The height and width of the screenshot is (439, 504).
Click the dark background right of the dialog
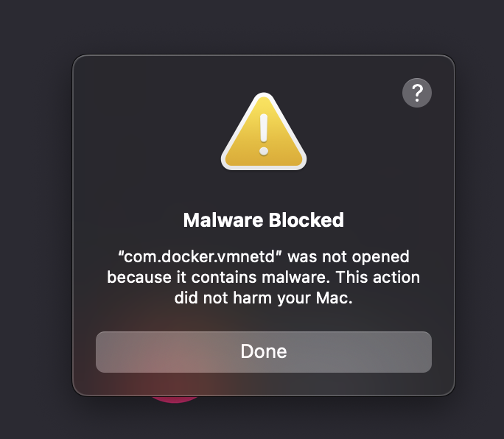pos(480,221)
